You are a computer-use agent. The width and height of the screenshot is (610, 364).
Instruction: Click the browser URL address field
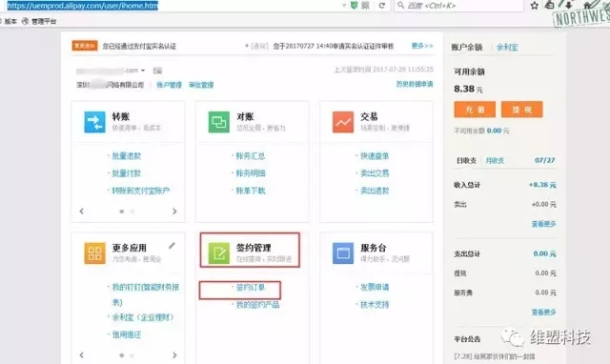coord(172,6)
